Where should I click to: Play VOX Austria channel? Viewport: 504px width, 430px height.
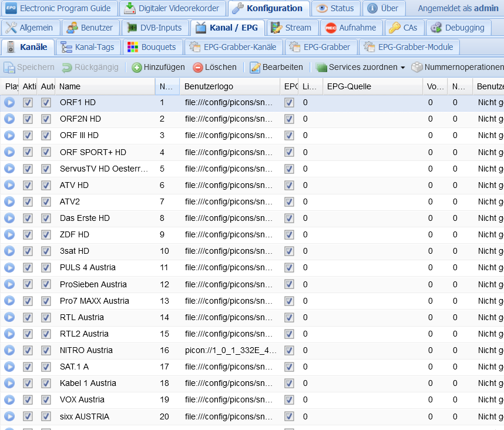[9, 399]
